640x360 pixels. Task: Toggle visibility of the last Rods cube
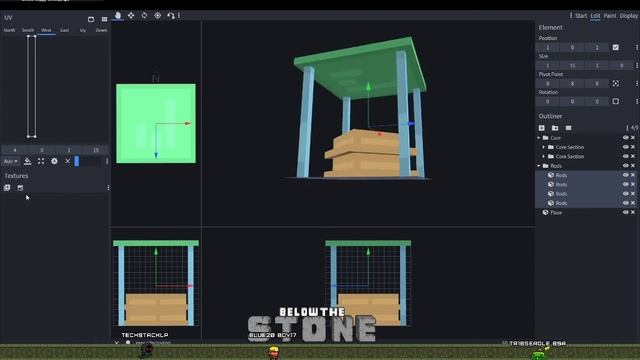pos(625,203)
